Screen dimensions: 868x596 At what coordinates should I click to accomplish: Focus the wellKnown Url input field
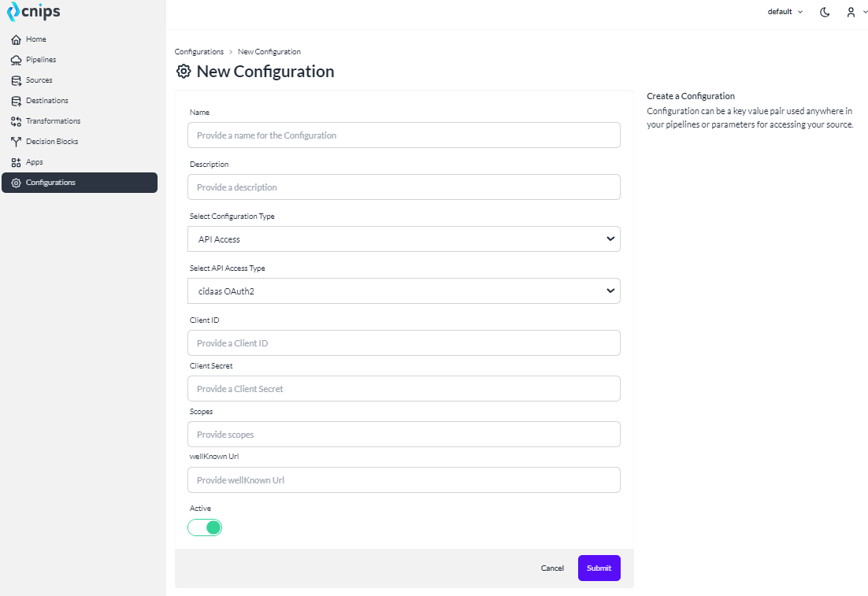(x=403, y=479)
